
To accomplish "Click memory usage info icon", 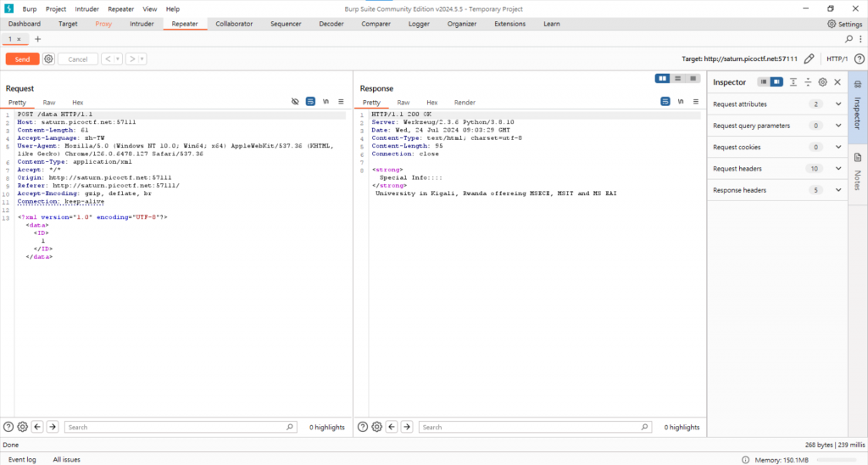I will (746, 460).
